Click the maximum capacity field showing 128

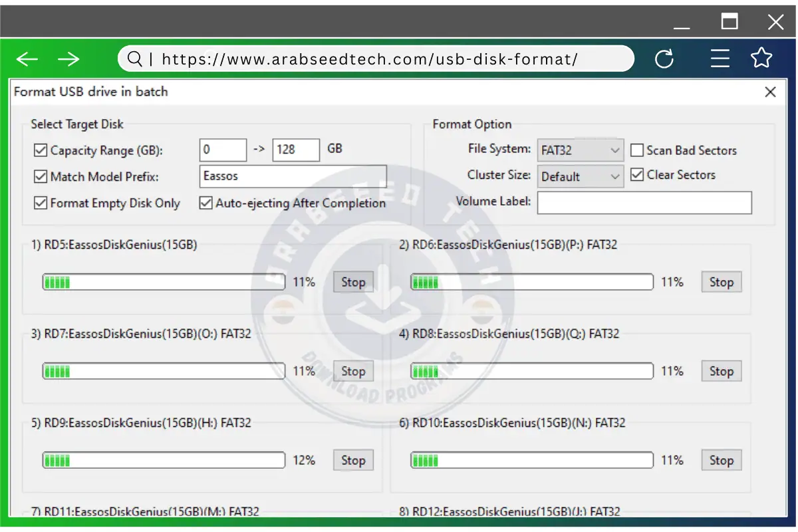point(295,150)
